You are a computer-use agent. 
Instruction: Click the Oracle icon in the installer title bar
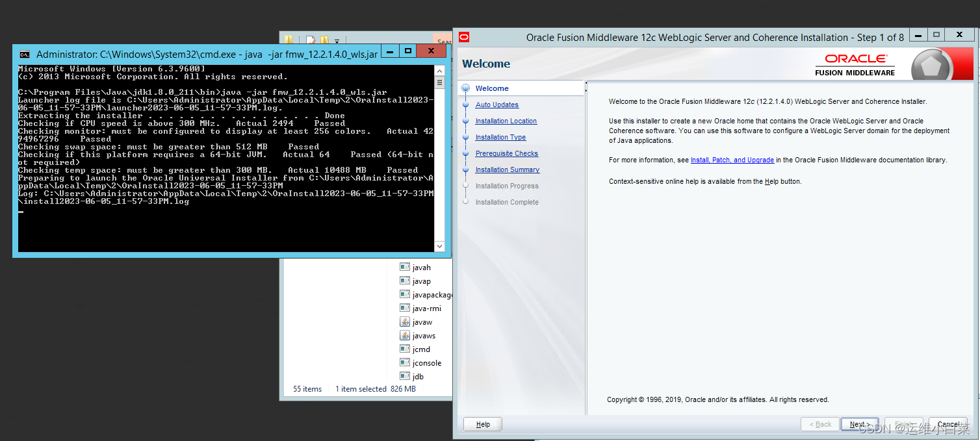coord(464,37)
